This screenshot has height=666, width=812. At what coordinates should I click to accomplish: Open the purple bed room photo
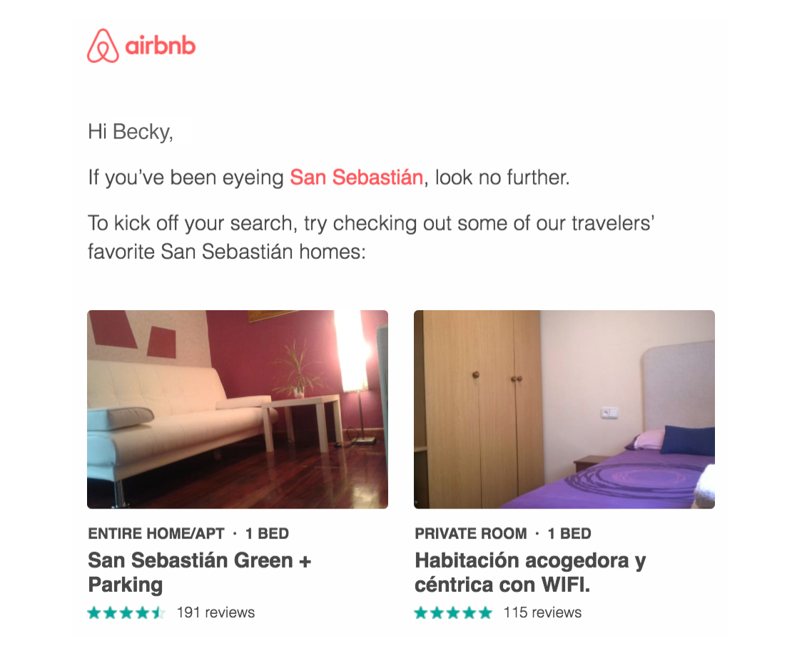pos(564,409)
